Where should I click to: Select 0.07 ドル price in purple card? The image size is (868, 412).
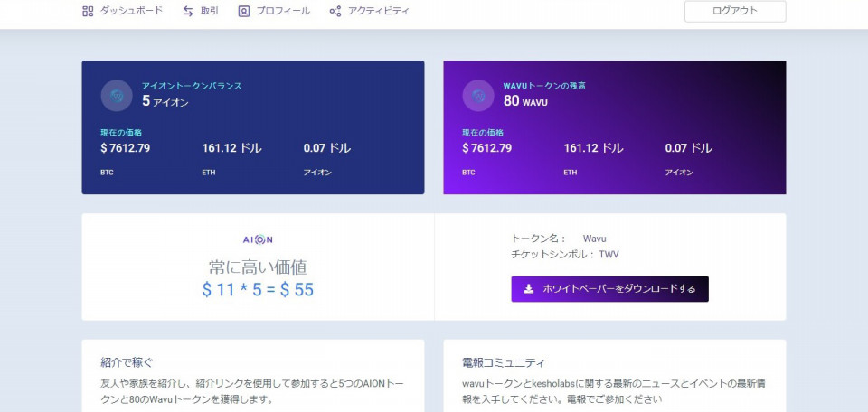pyautogui.click(x=689, y=148)
